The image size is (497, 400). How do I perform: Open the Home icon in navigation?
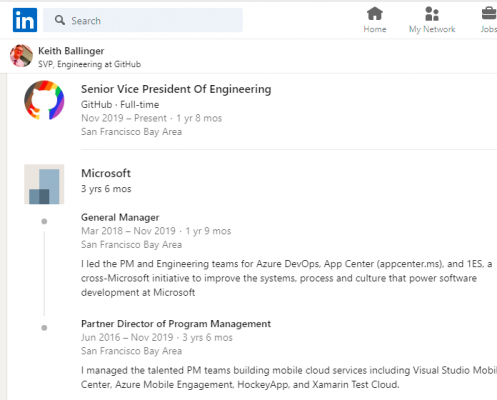pyautogui.click(x=375, y=14)
